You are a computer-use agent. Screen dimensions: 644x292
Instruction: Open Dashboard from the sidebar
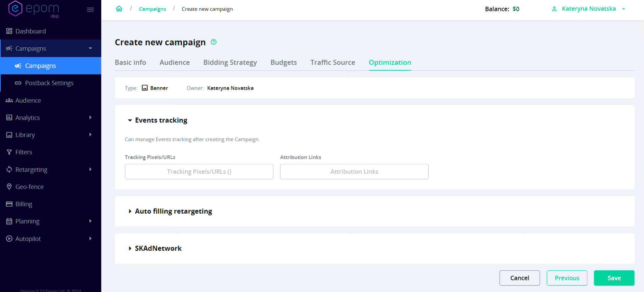(x=30, y=31)
